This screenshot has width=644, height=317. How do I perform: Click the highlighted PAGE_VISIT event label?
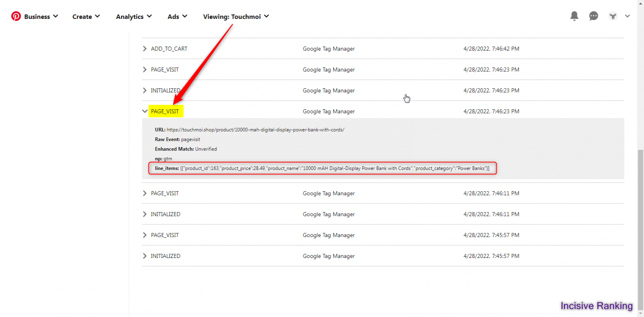click(165, 111)
